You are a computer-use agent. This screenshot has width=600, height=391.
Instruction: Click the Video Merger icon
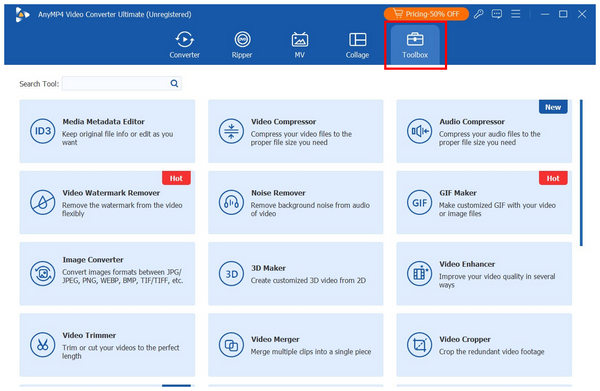click(x=231, y=345)
